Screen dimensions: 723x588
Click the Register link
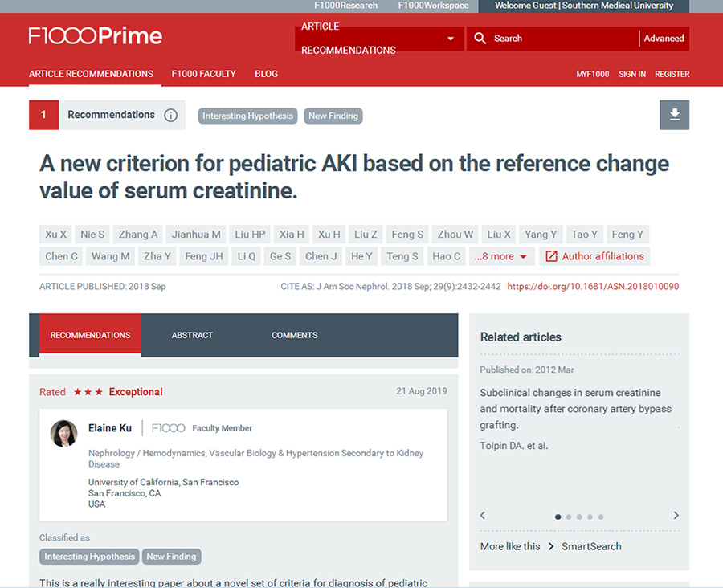[x=672, y=74]
